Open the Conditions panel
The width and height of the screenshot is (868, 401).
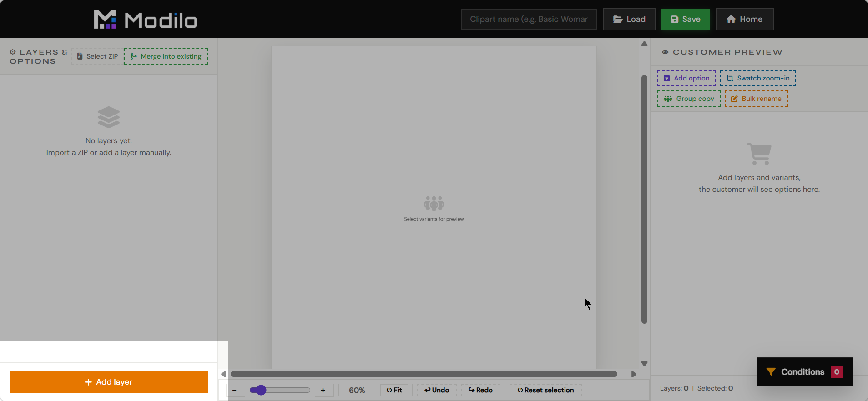(804, 372)
